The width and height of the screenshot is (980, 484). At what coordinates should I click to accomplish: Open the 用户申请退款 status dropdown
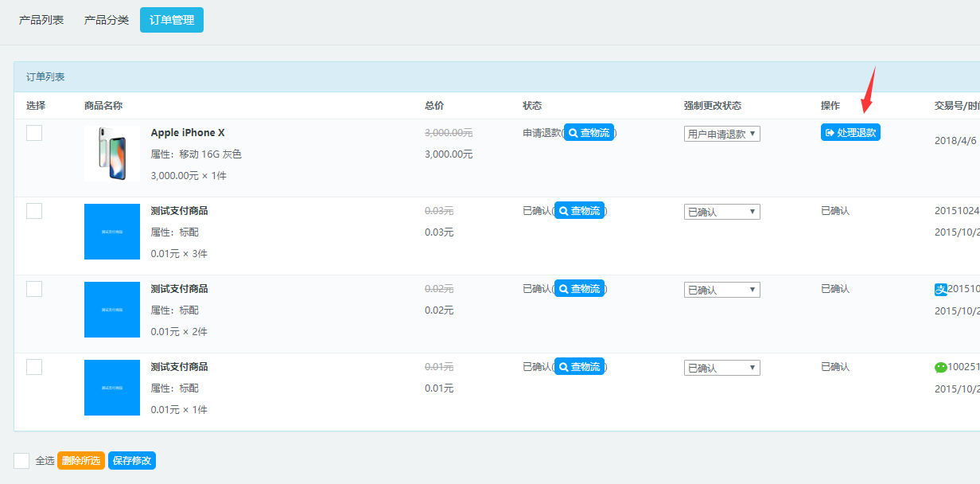(x=721, y=134)
